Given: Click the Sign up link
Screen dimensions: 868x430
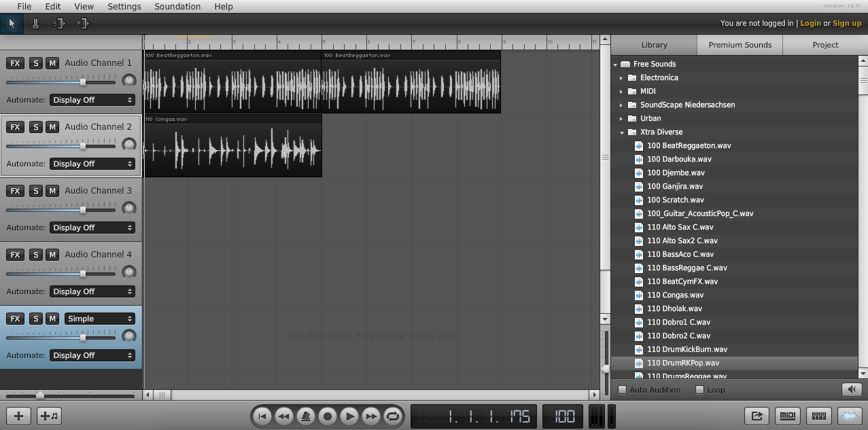Looking at the screenshot, I should click(x=846, y=23).
